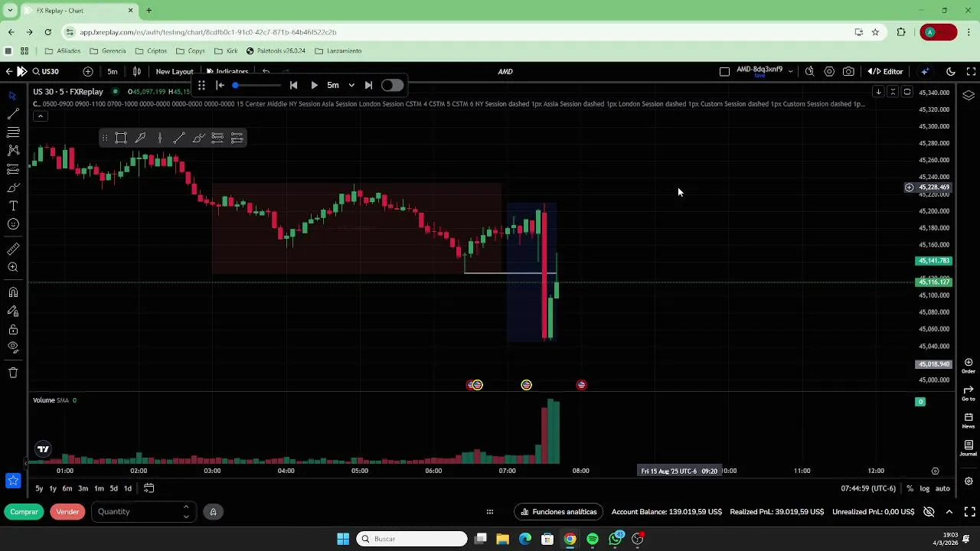
Task: Open the go-to-date calendar icon
Action: (149, 488)
